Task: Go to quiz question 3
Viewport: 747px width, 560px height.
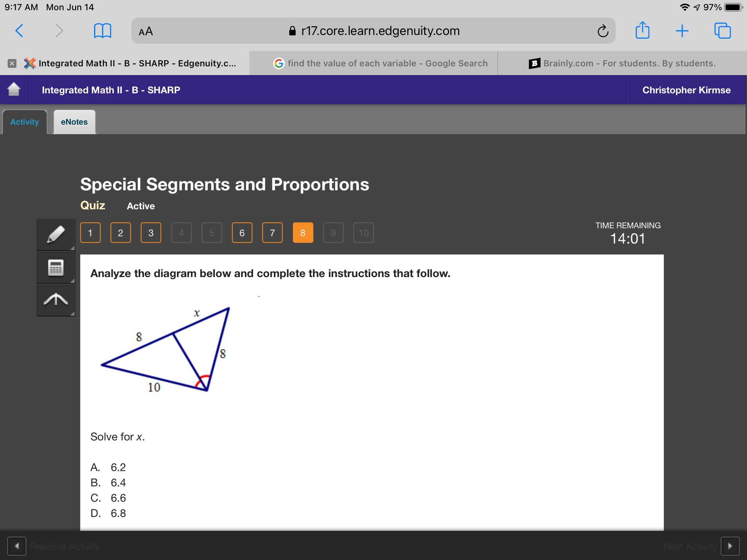Action: pos(151,233)
